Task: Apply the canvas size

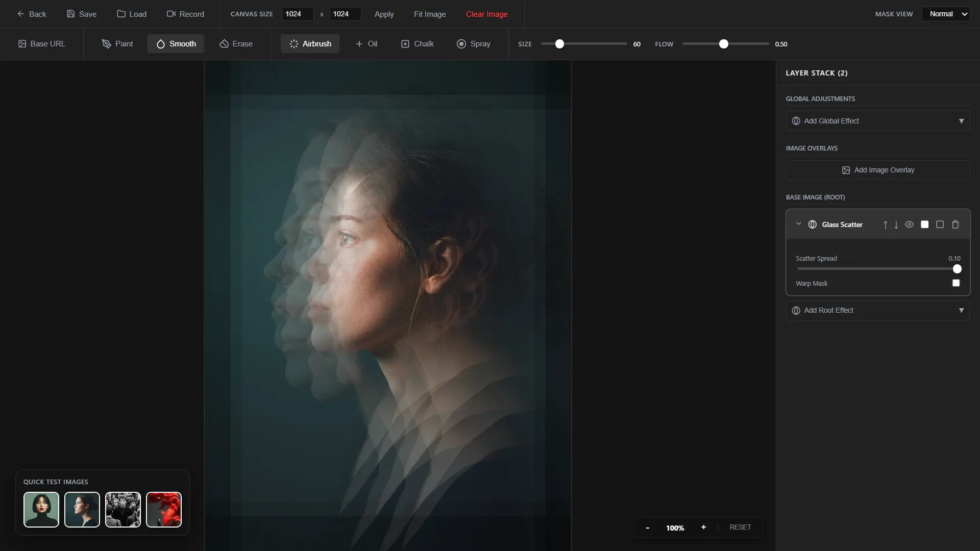Action: [x=384, y=14]
